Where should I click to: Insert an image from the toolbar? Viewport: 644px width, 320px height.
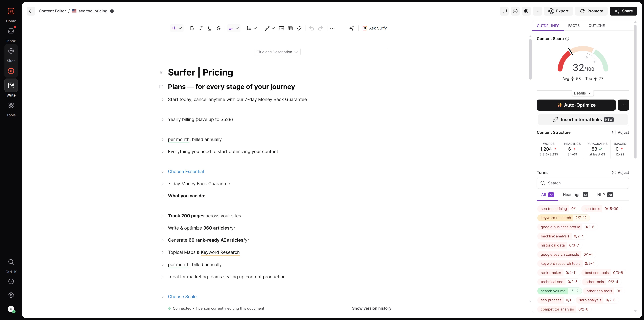pos(281,28)
